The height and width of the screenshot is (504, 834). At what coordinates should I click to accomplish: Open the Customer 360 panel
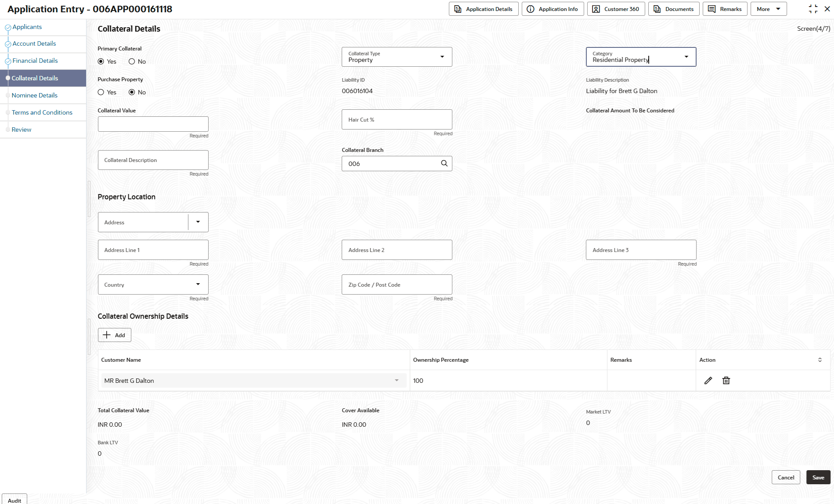(616, 9)
